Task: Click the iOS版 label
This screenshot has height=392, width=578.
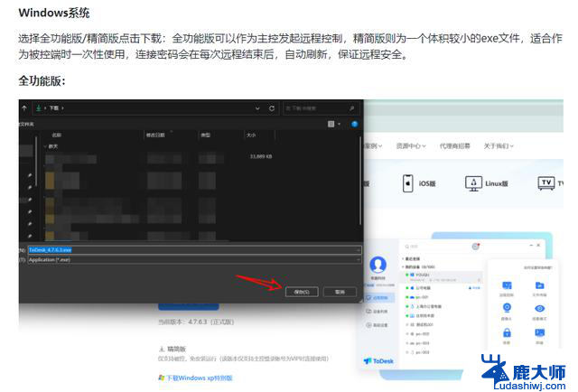Action: click(x=427, y=183)
